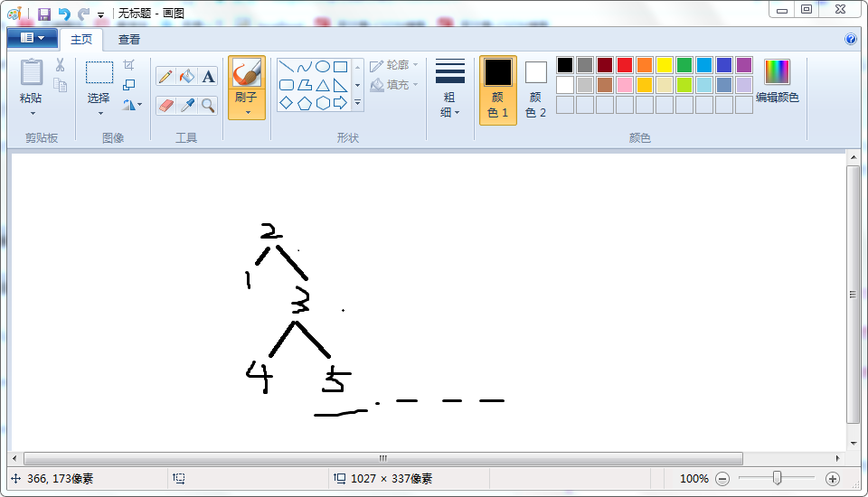The height and width of the screenshot is (497, 868).
Task: Open the Fill (填充) dropdown
Action: pos(394,85)
